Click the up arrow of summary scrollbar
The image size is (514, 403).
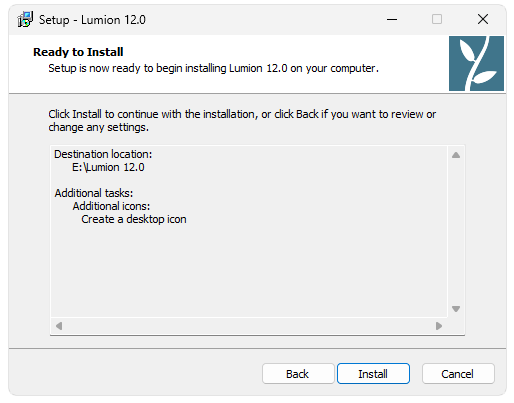(x=456, y=155)
